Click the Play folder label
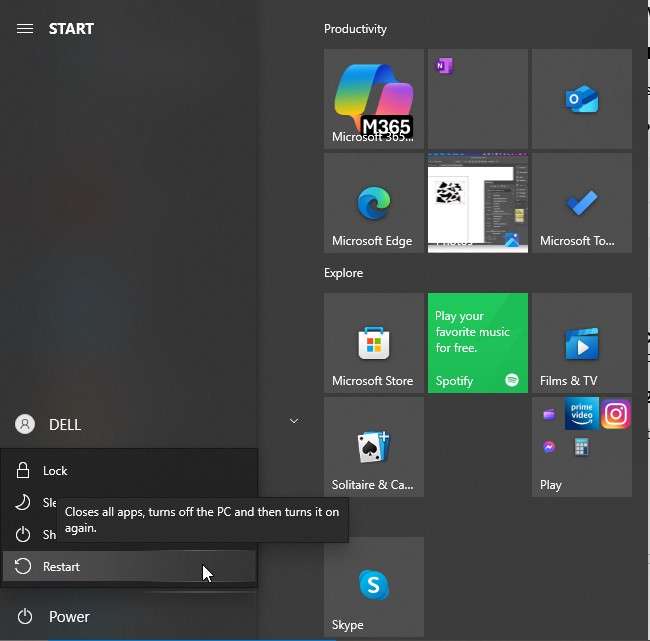Image resolution: width=650 pixels, height=641 pixels. (x=551, y=485)
